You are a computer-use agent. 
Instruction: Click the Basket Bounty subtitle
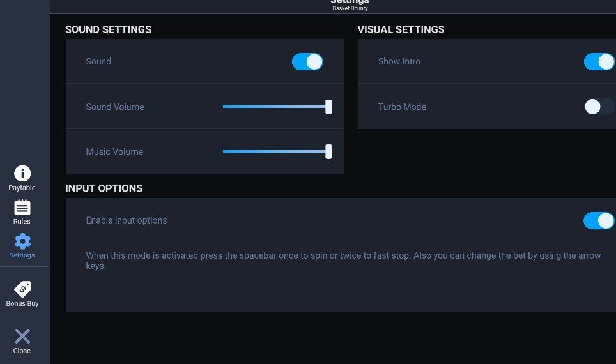point(350,8)
